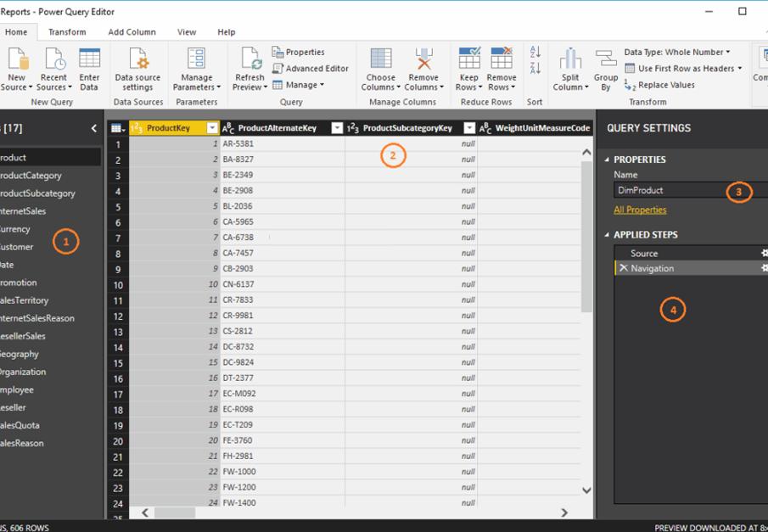Open the ProductSubcategoryKey column filter dropdown
The width and height of the screenshot is (768, 532).
coord(469,128)
